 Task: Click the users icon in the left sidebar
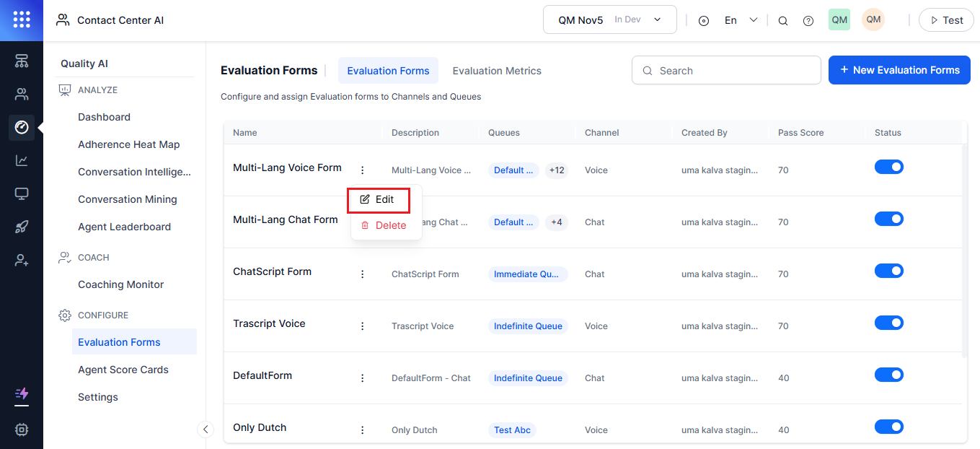click(x=21, y=94)
